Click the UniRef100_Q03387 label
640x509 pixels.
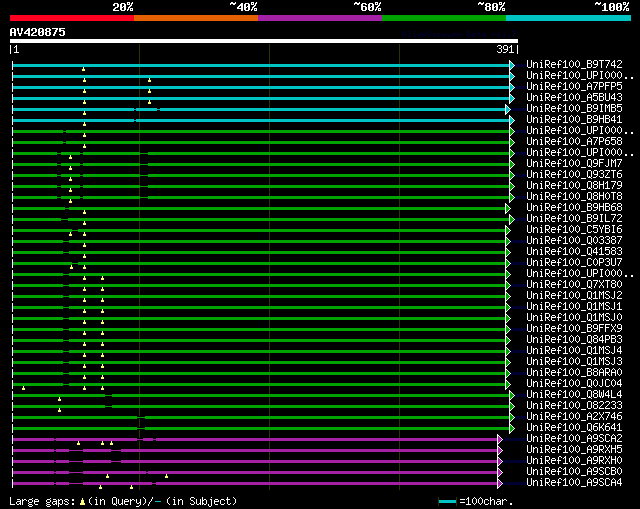[574, 241]
